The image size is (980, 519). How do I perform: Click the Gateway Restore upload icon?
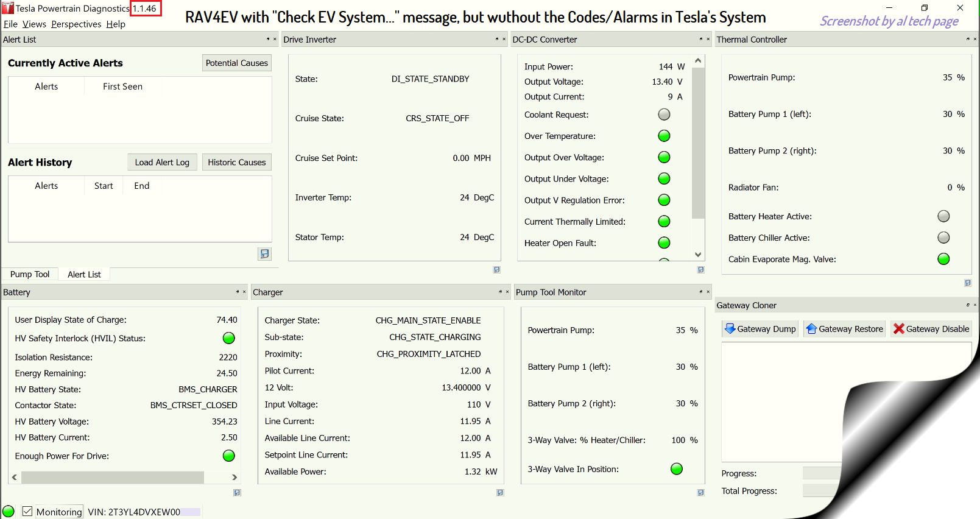[811, 329]
